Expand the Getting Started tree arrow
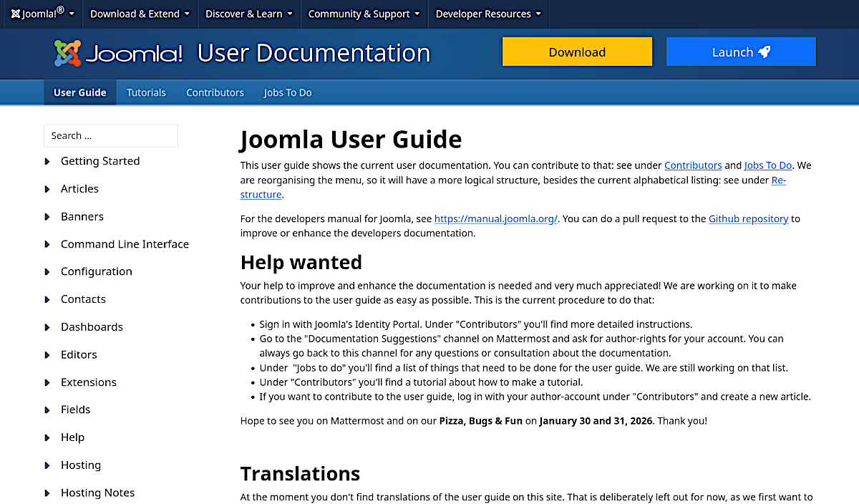Viewport: 859px width, 504px height. [47, 162]
